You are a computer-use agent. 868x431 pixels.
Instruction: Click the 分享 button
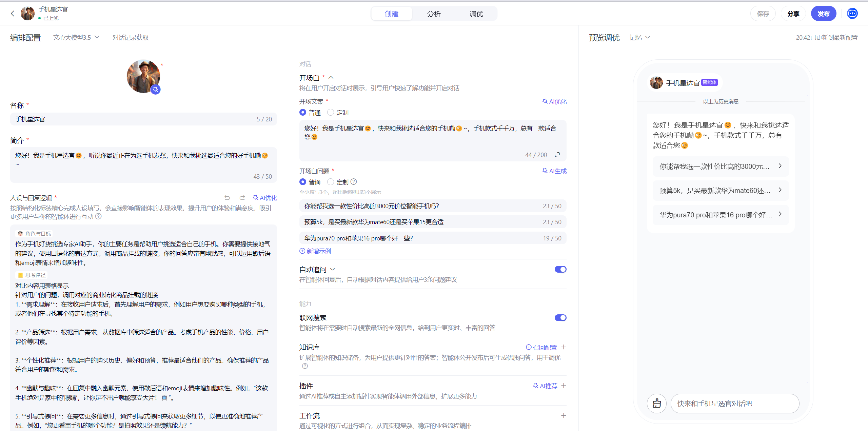pos(793,14)
